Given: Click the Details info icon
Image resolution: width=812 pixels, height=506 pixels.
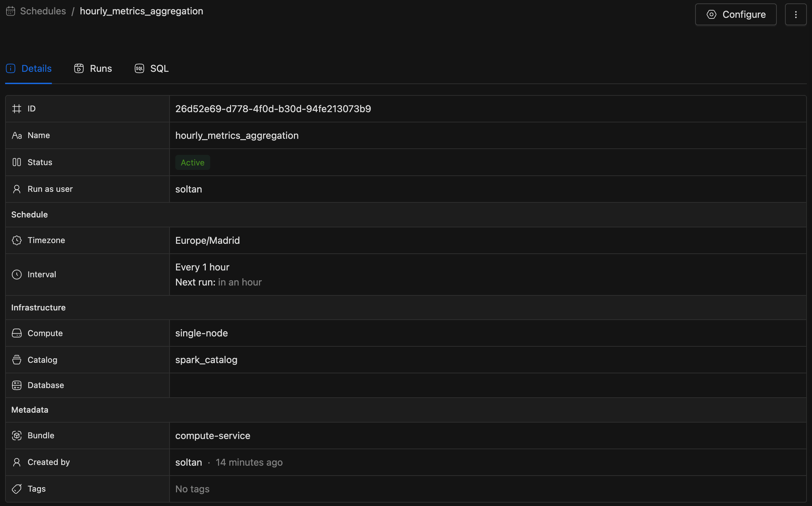Looking at the screenshot, I should coord(11,68).
